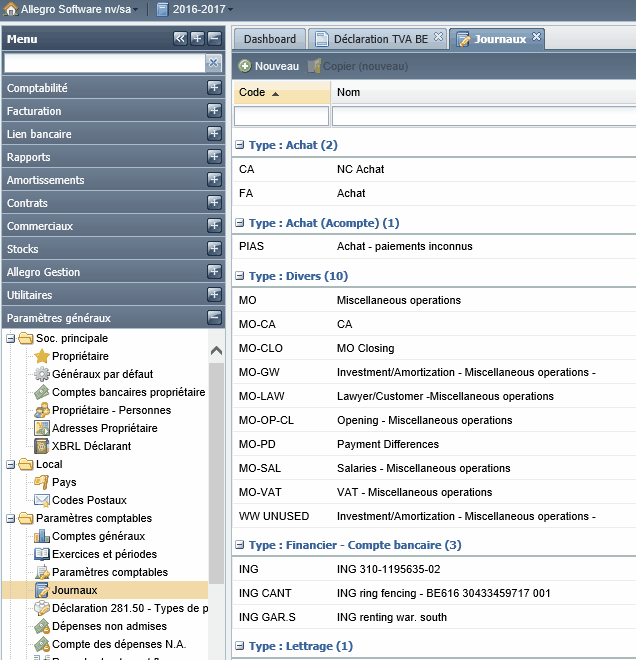Click in the menu search field
This screenshot has height=660, width=636.
click(x=104, y=63)
